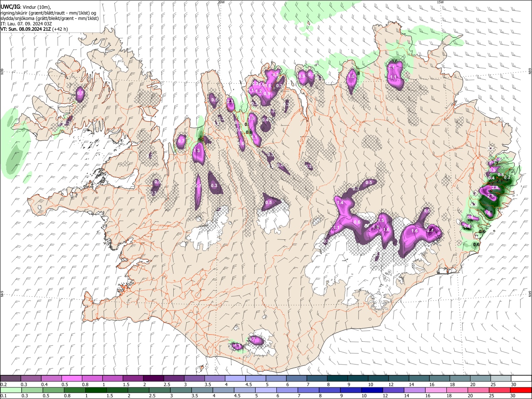
Task: Pick the dark teal swatch after 8 on snow scale
Action: click(x=337, y=379)
